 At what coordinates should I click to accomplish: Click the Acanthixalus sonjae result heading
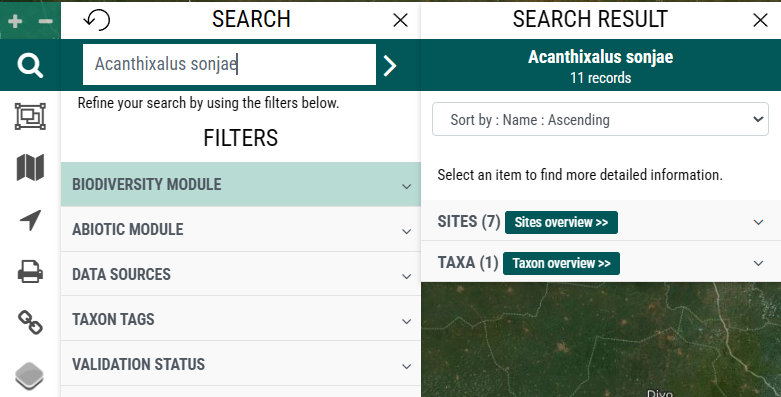point(601,57)
